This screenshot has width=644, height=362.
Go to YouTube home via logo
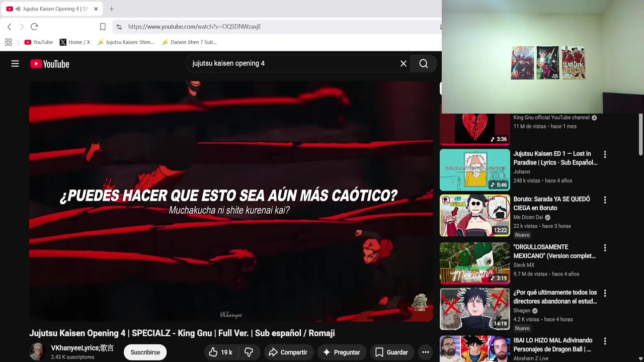[49, 64]
